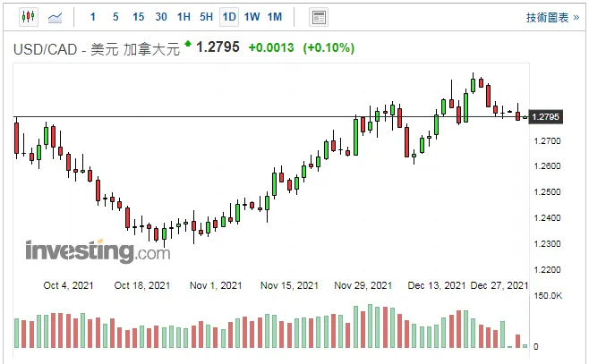Click the Oct 18, 2021 date label
The width and height of the screenshot is (589, 364).
pyautogui.click(x=142, y=285)
